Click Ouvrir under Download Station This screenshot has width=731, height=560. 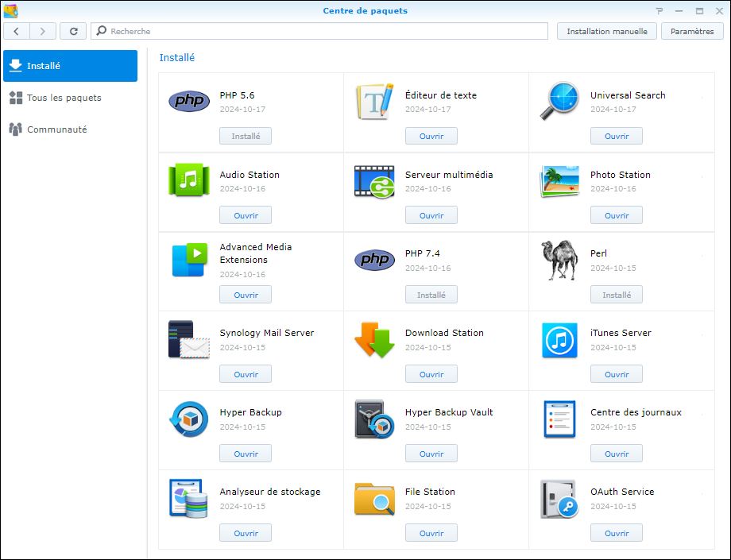click(431, 374)
